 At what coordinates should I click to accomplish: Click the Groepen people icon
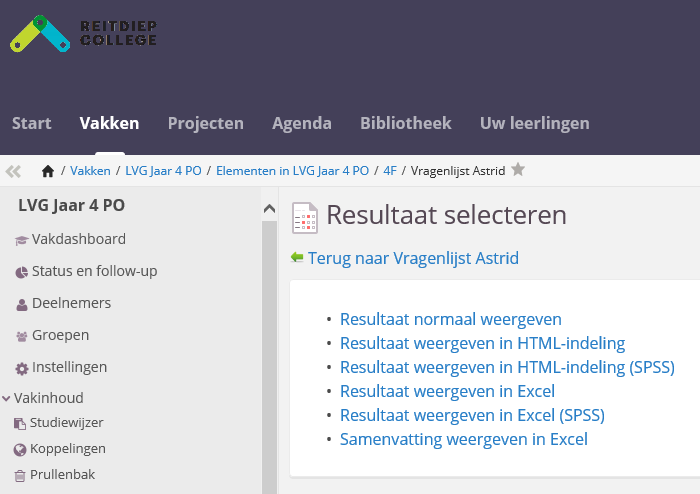[22, 336]
